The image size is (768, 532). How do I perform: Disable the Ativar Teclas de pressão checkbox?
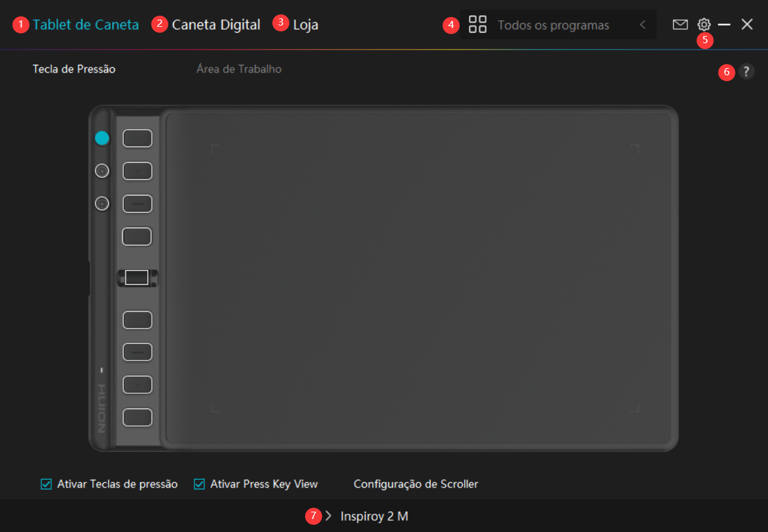[x=46, y=484]
